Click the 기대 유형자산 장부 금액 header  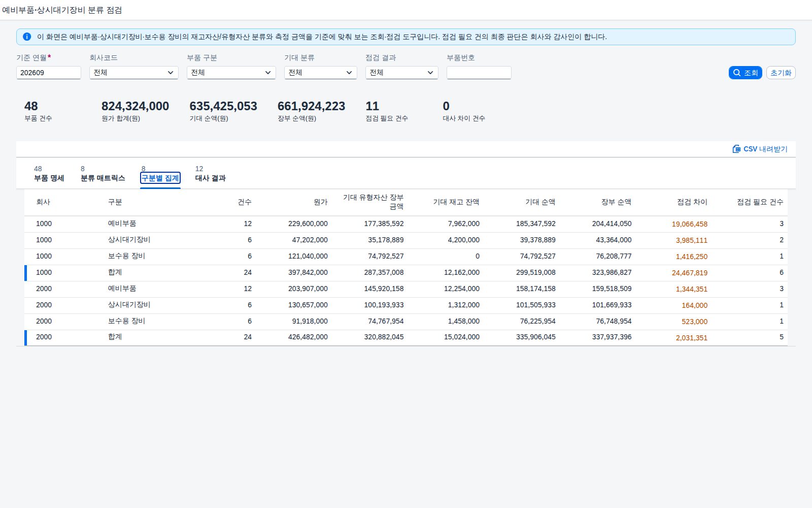coord(374,202)
